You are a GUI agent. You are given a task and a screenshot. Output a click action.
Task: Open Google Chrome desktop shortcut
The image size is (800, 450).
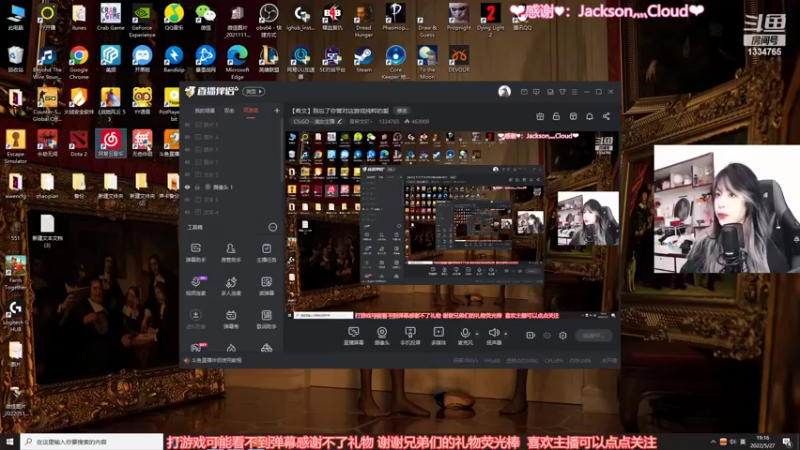tap(79, 63)
